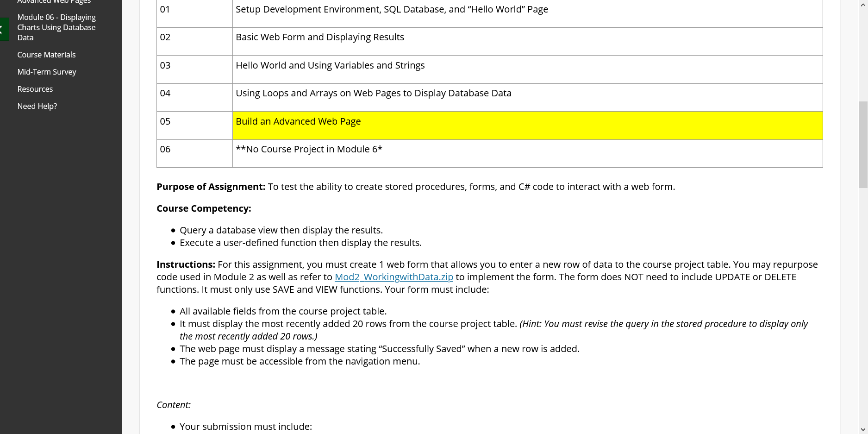Open the Need Help? page
868x434 pixels.
pyautogui.click(x=37, y=106)
